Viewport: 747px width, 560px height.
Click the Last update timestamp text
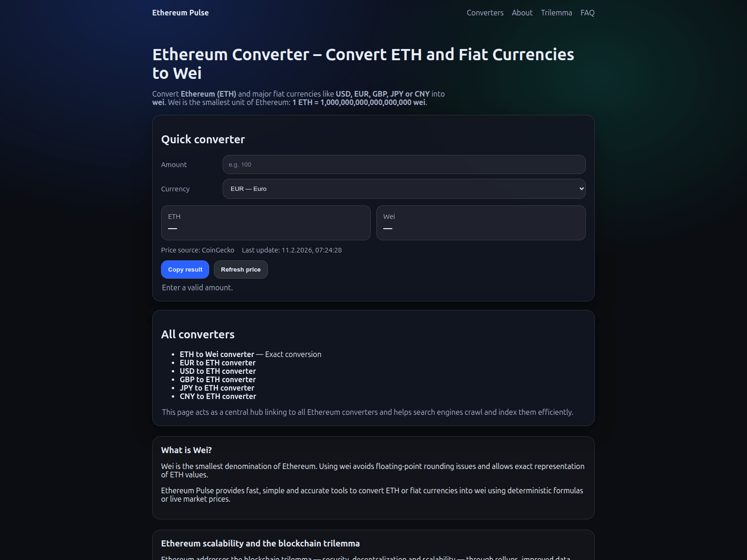pyautogui.click(x=291, y=251)
